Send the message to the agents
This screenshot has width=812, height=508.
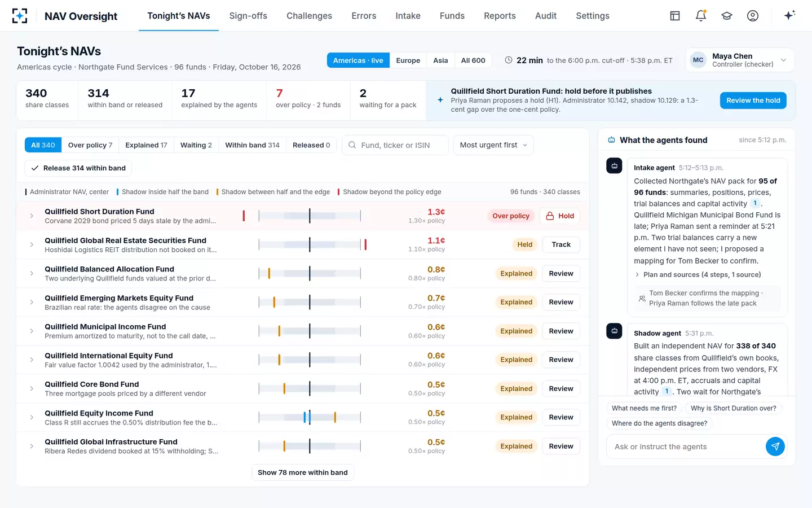(x=775, y=446)
